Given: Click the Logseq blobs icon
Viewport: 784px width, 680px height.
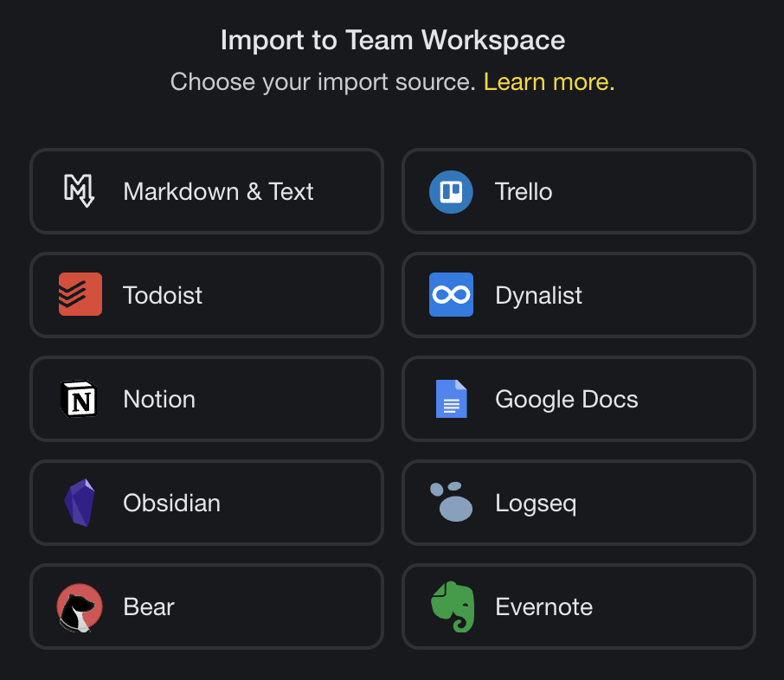Looking at the screenshot, I should pos(451,502).
